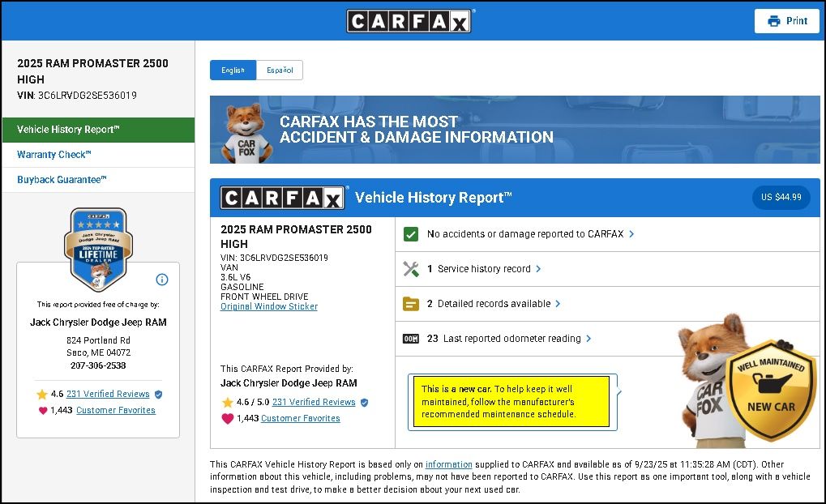Switch language to Español
826x504 pixels.
pos(280,70)
